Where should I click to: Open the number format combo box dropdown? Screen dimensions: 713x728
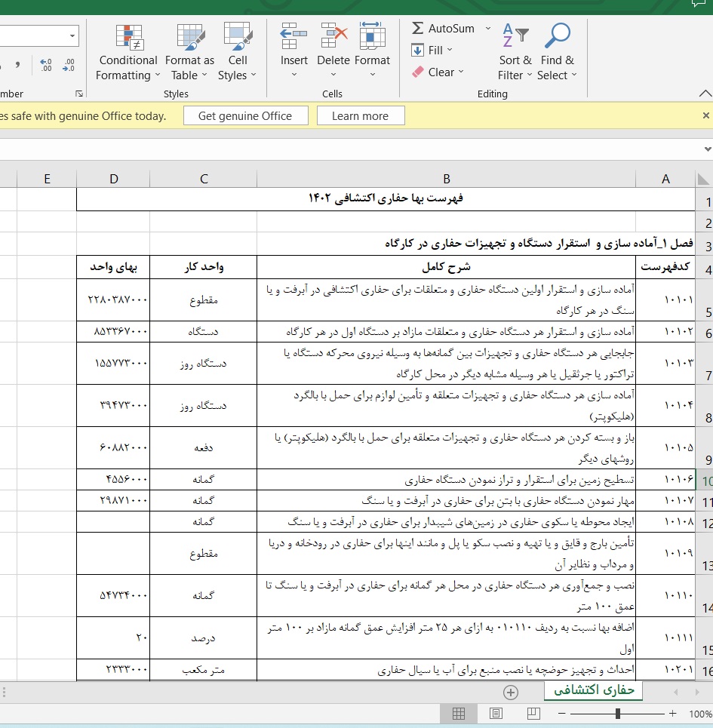point(72,35)
